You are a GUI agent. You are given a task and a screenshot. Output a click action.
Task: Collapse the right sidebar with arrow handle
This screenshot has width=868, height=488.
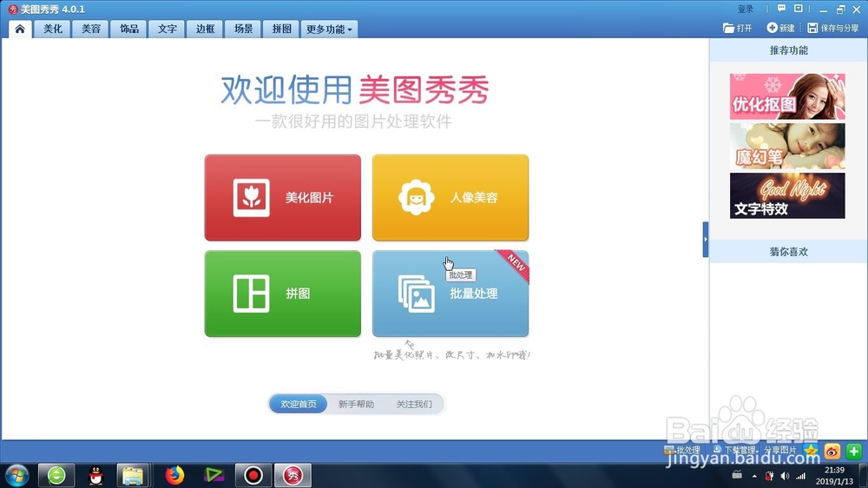pos(705,240)
